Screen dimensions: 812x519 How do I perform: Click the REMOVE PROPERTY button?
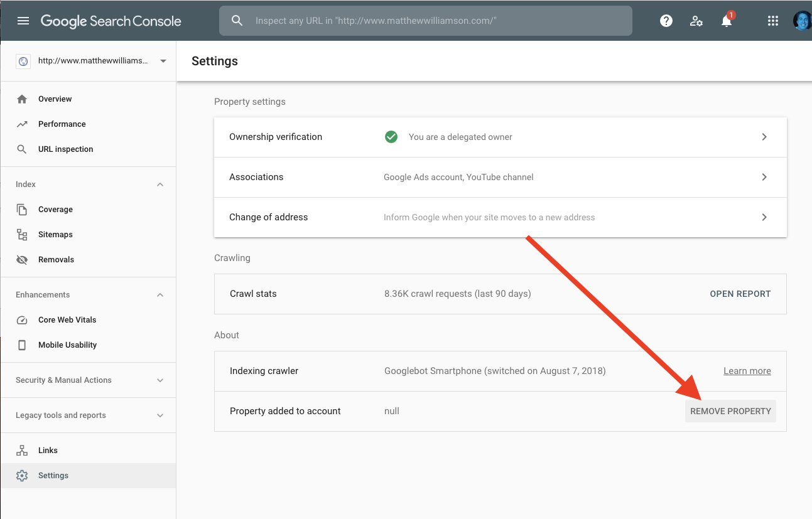click(x=730, y=411)
